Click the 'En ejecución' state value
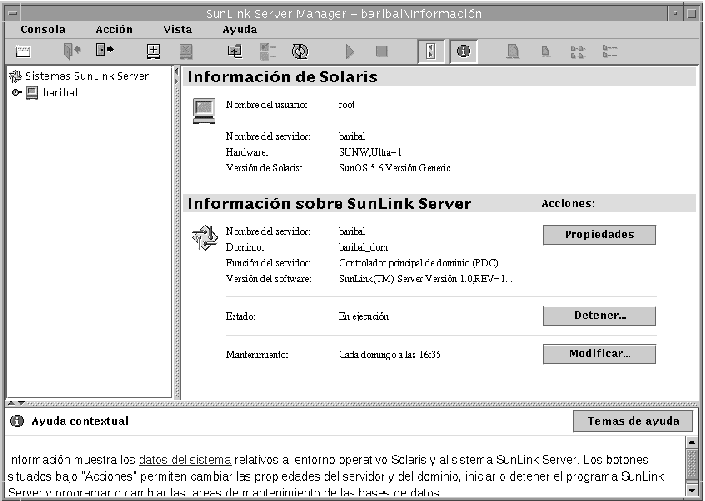The height and width of the screenshot is (501, 705). point(363,317)
